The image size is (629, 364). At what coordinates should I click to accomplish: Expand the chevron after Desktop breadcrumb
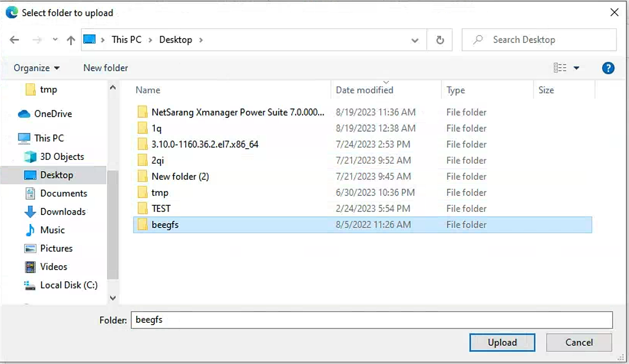pyautogui.click(x=201, y=40)
